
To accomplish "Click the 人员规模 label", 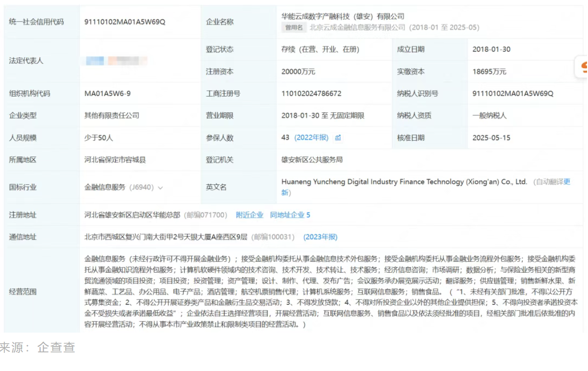I will pyautogui.click(x=23, y=138).
